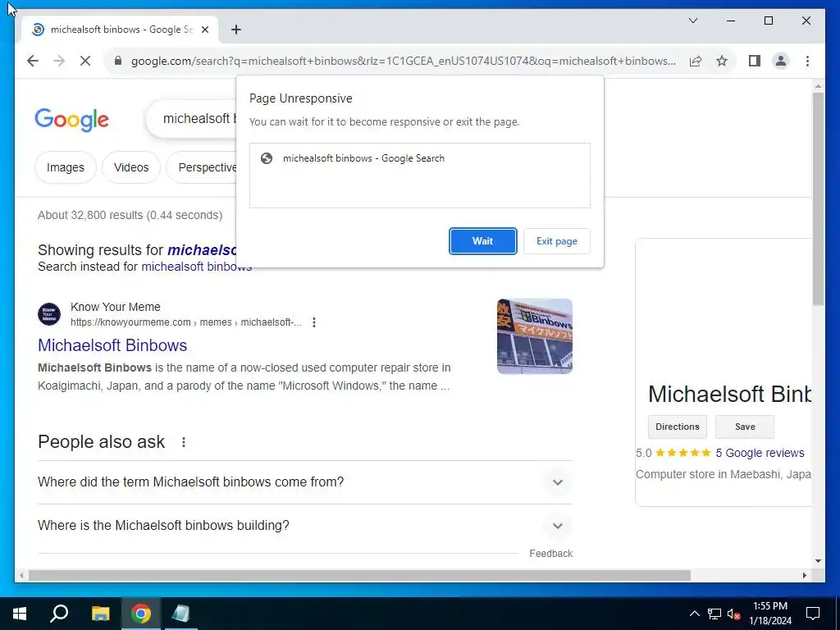The image size is (840, 630).
Task: Click the muted volume tray icon
Action: [733, 614]
